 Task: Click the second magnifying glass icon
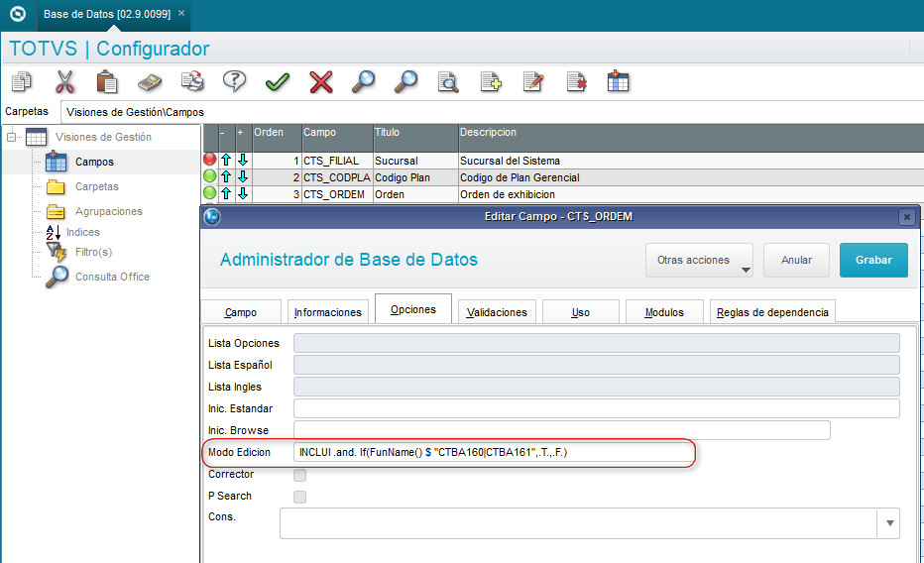406,82
